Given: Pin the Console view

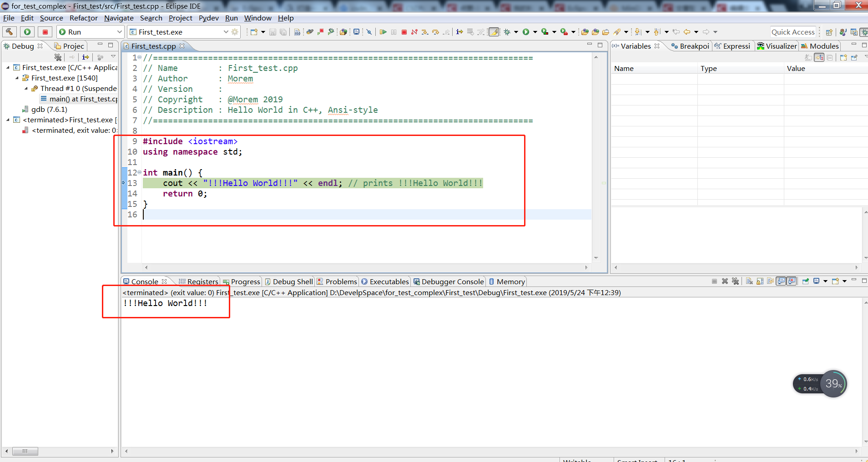Looking at the screenshot, I should (805, 281).
